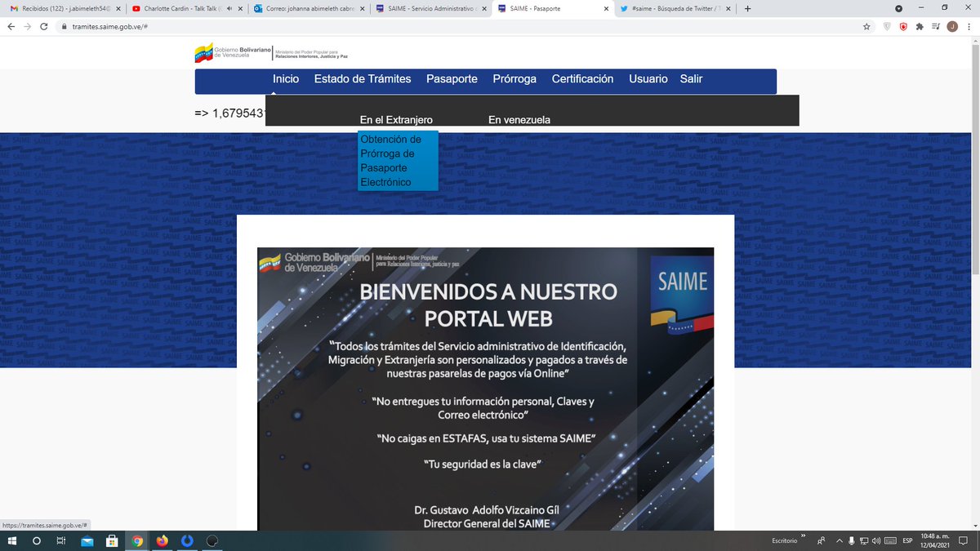
Task: Open People icon in system tray
Action: tap(821, 541)
